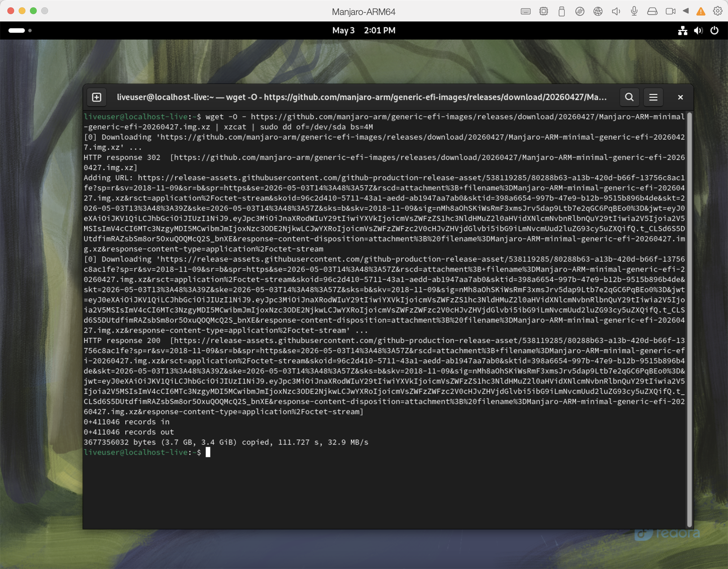728x569 pixels.
Task: Click the '0+411046 records out' line
Action: (x=129, y=432)
